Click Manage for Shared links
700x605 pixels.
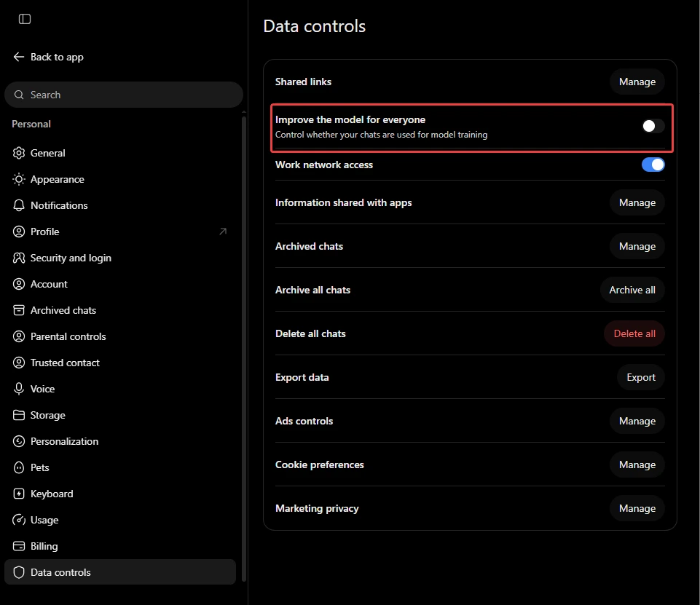[637, 82]
